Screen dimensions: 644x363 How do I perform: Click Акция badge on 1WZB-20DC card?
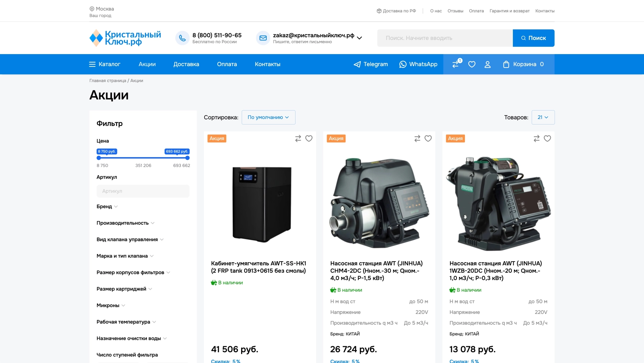pyautogui.click(x=455, y=138)
